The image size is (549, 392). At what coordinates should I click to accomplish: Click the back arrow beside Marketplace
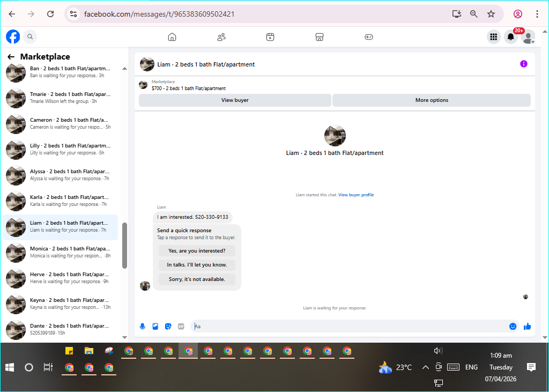pos(11,57)
